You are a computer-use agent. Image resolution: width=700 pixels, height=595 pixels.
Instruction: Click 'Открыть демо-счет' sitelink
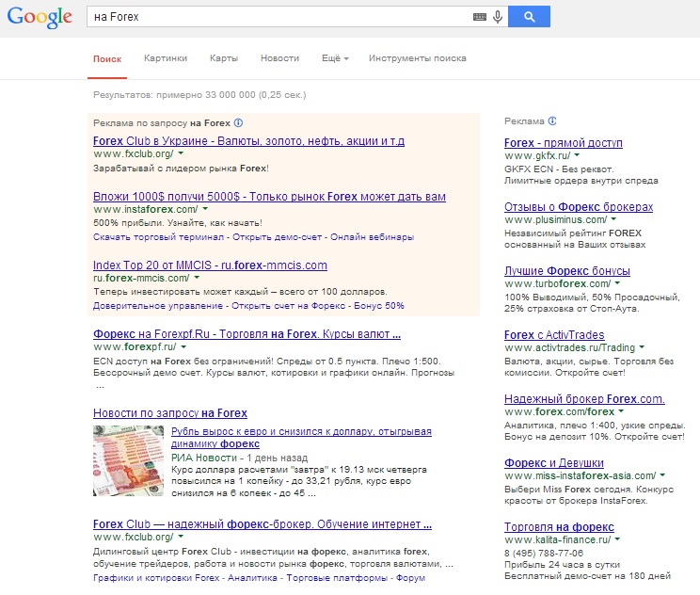pos(277,236)
